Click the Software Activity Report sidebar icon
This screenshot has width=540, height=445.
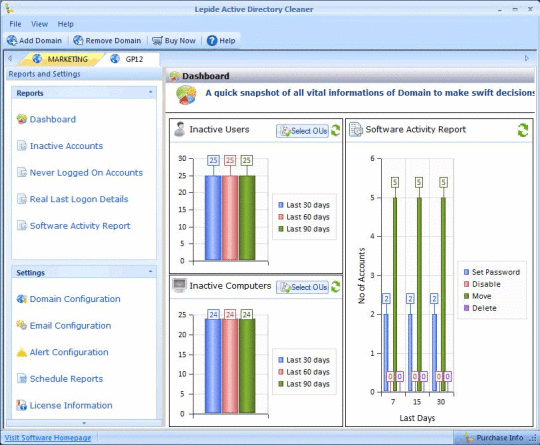22,226
